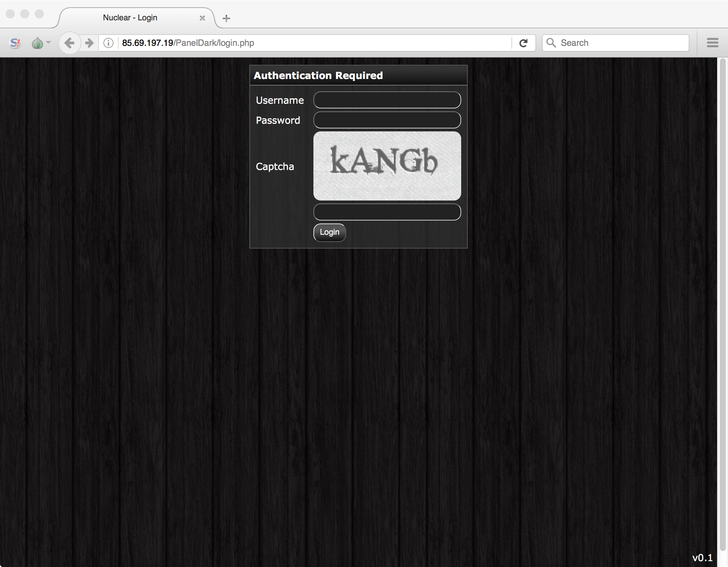
Task: Click the onion Tor button icon
Action: pos(37,43)
